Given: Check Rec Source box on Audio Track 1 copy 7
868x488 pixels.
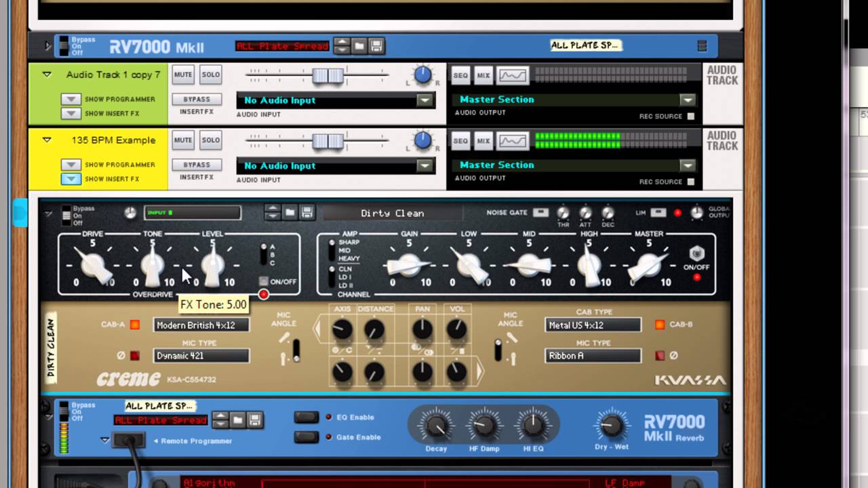Looking at the screenshot, I should tap(690, 117).
